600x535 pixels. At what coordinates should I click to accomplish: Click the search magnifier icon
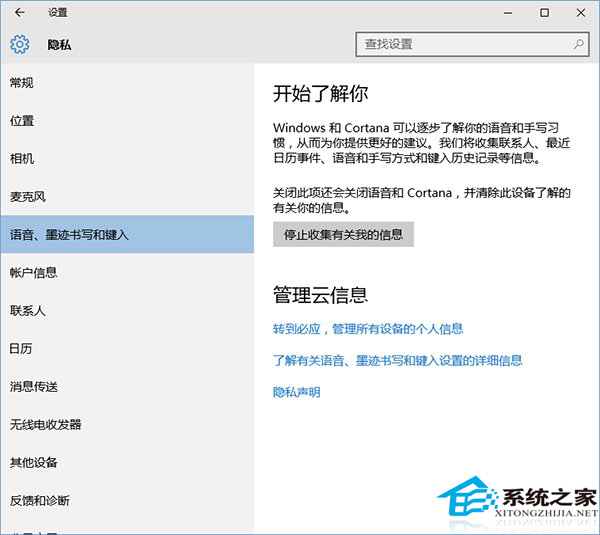578,44
